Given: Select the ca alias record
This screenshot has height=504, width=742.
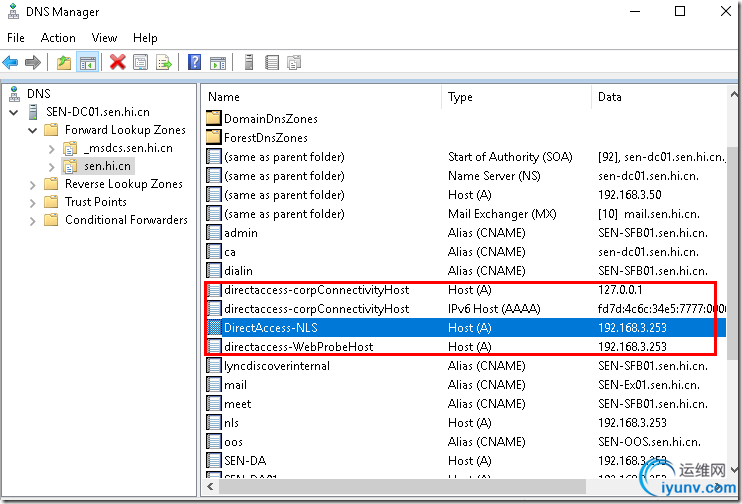Looking at the screenshot, I should (x=466, y=252).
